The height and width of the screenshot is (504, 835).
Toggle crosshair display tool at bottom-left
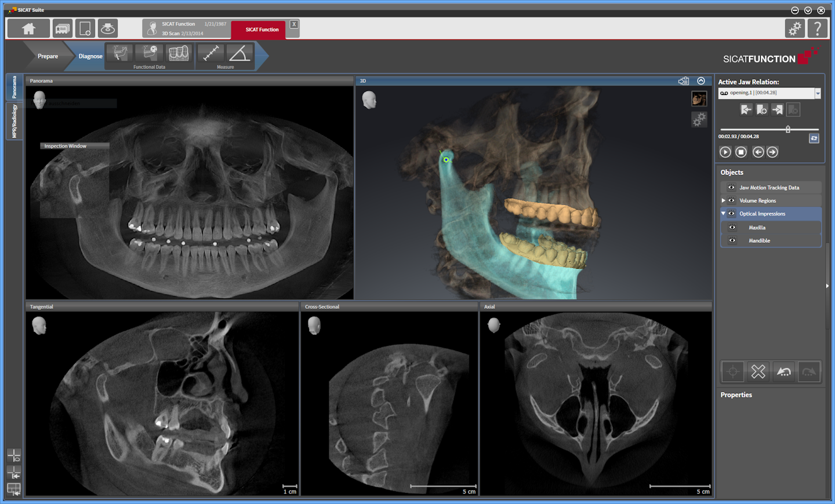pos(14,456)
